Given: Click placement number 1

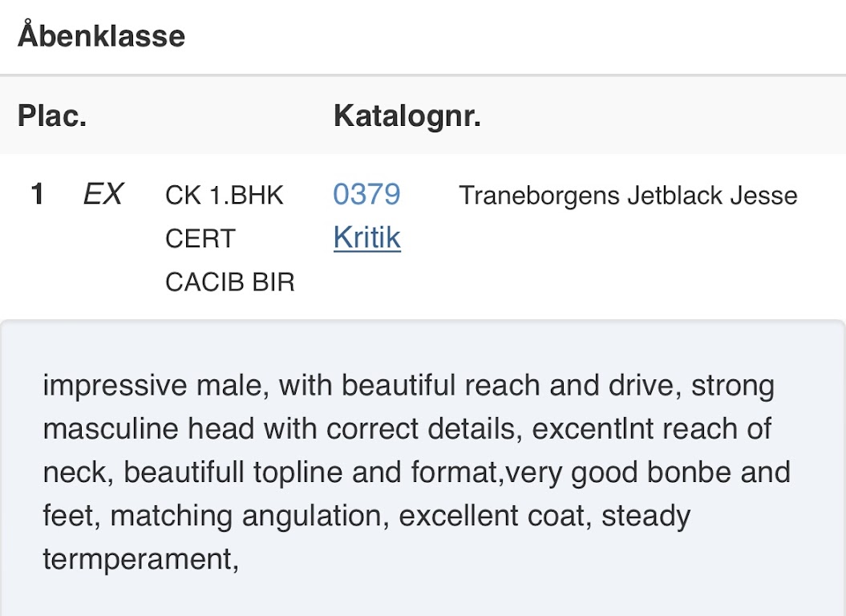Looking at the screenshot, I should click(37, 194).
